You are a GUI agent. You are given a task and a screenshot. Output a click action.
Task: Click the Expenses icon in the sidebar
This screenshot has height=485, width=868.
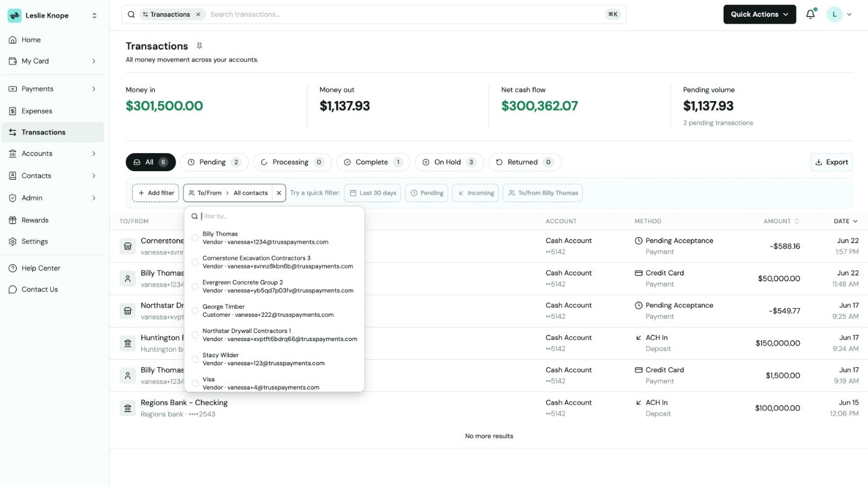(12, 111)
